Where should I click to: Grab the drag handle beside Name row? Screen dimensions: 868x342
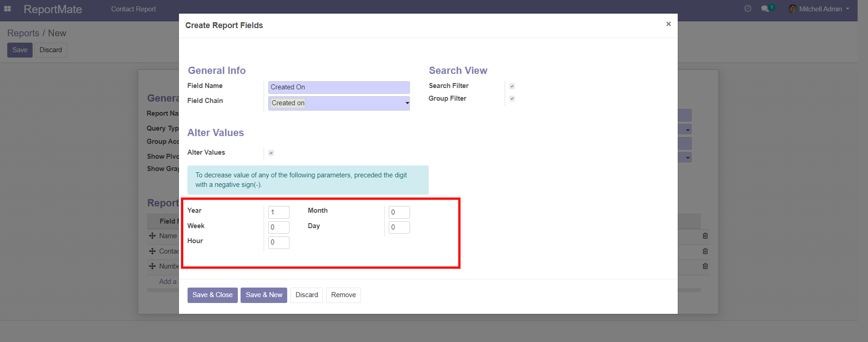pos(152,236)
